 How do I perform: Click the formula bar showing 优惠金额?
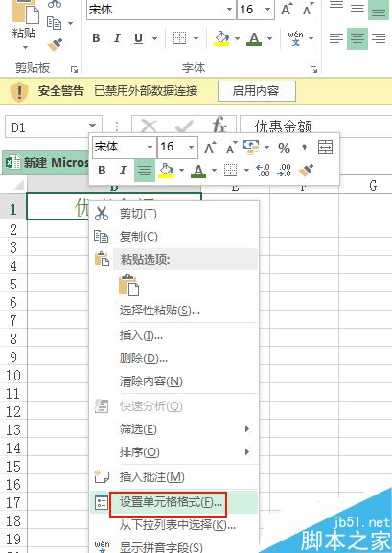pos(315,127)
